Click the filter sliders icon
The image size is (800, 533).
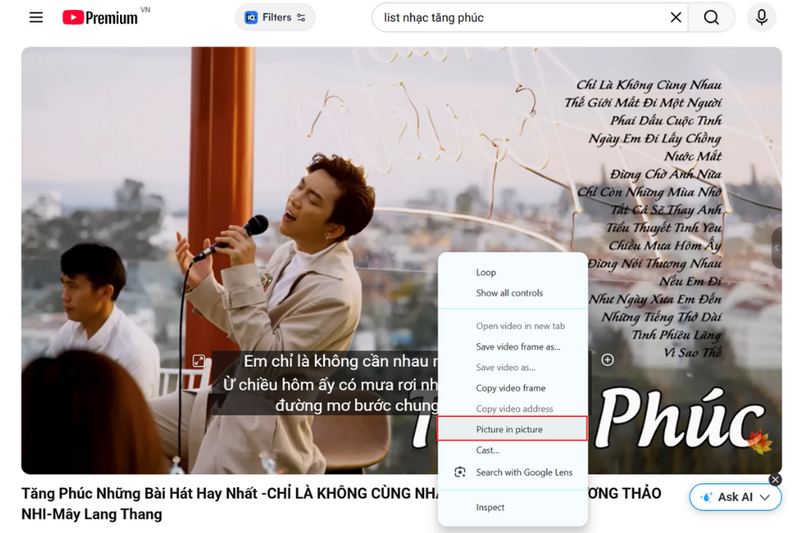302,18
